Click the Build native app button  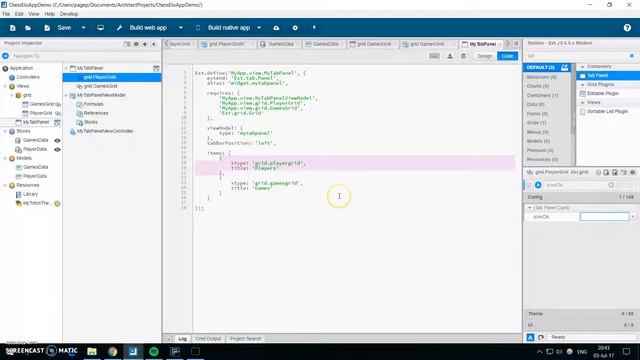click(x=229, y=28)
